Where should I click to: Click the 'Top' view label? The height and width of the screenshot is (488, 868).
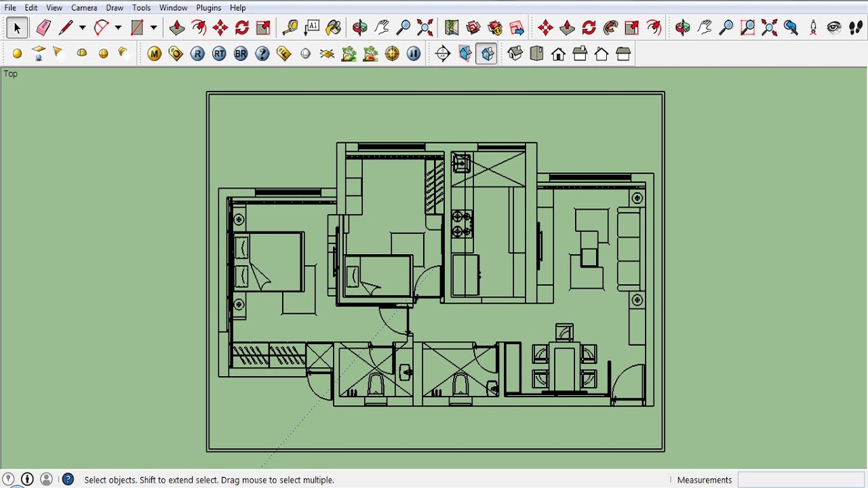(10, 73)
